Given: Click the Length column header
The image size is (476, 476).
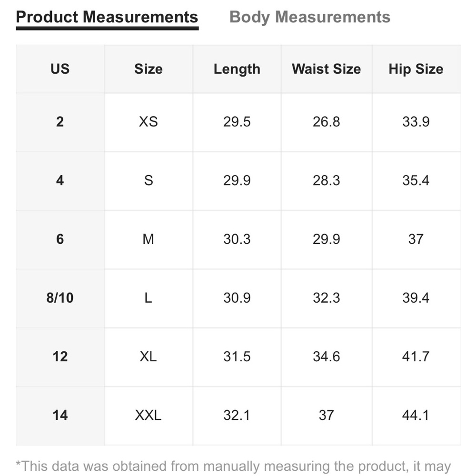Looking at the screenshot, I should (x=237, y=69).
